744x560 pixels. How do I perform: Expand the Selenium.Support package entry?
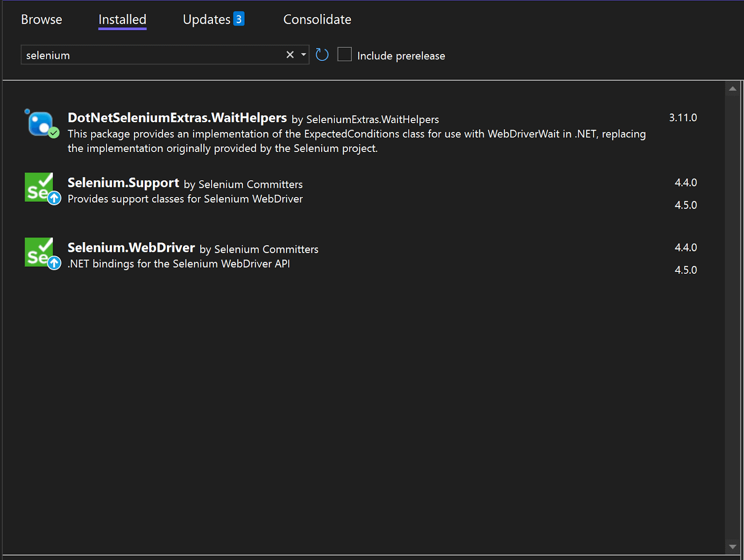point(123,183)
